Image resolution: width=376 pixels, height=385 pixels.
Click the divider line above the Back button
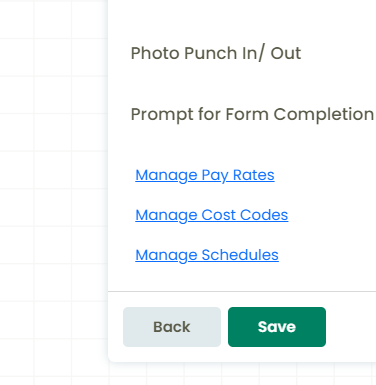click(x=242, y=291)
